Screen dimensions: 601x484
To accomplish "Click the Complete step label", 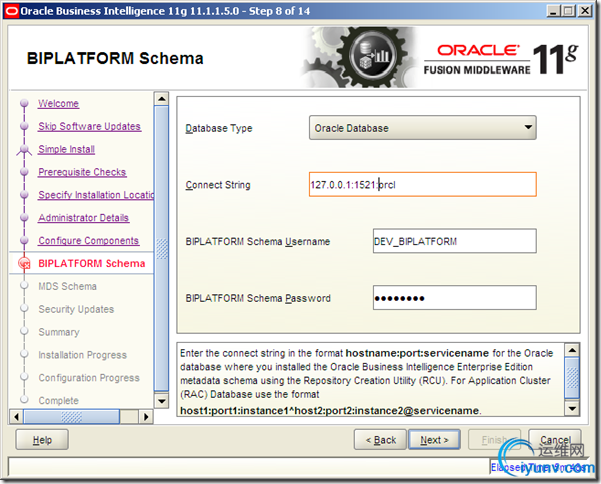I will click(59, 400).
